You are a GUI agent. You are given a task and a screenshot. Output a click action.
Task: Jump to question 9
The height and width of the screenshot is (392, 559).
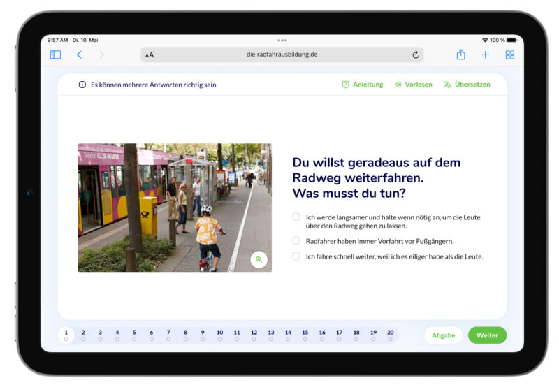coord(203,335)
